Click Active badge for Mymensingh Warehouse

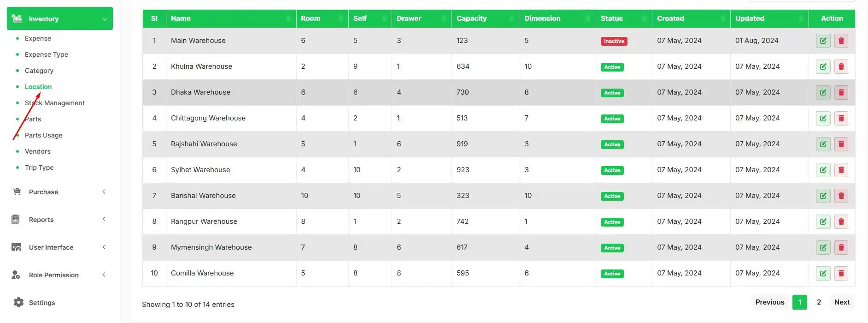(x=612, y=248)
